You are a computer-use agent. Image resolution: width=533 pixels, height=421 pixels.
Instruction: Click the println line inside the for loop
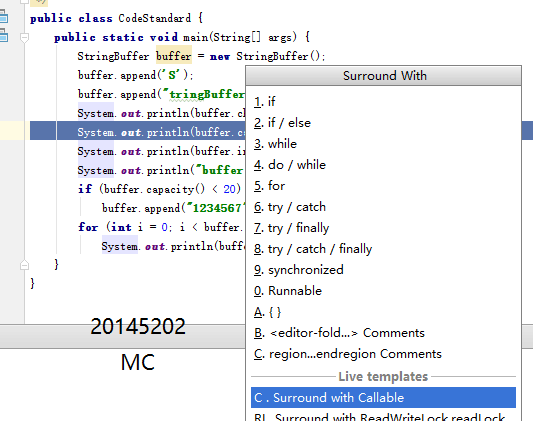[173, 246]
